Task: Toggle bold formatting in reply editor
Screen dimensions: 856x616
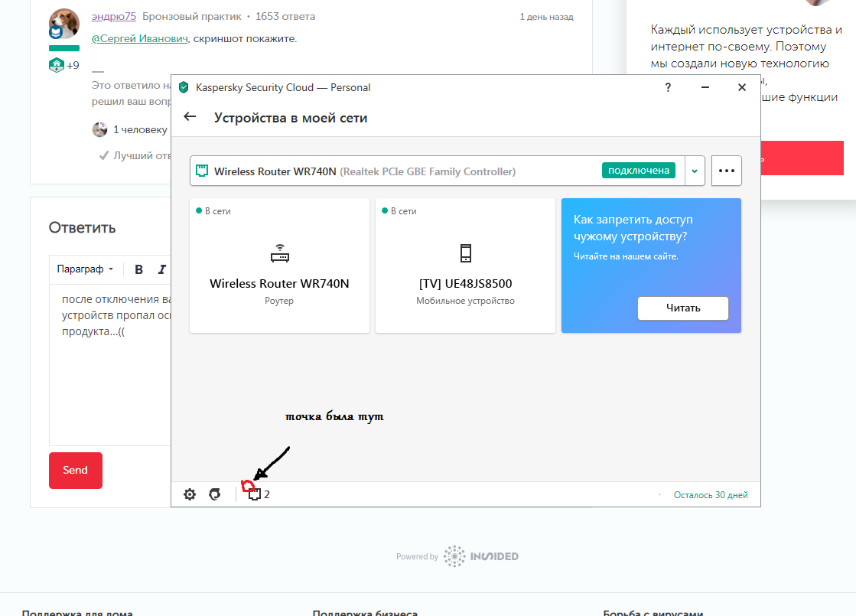Action: (x=138, y=269)
